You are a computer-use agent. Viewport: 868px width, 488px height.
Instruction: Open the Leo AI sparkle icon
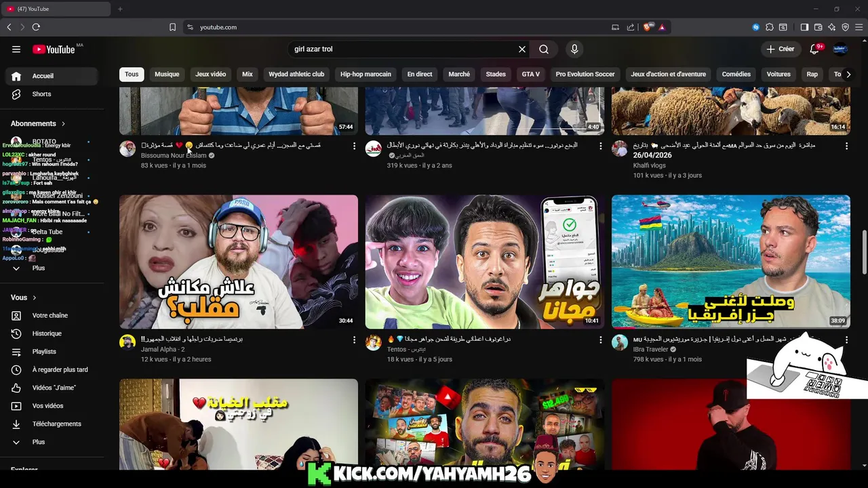(832, 27)
